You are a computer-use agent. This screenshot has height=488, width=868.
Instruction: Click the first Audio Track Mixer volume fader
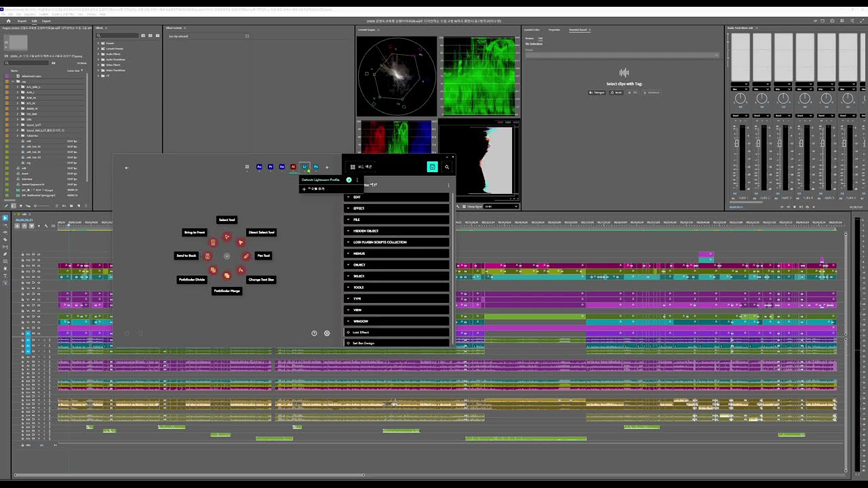tap(736, 144)
